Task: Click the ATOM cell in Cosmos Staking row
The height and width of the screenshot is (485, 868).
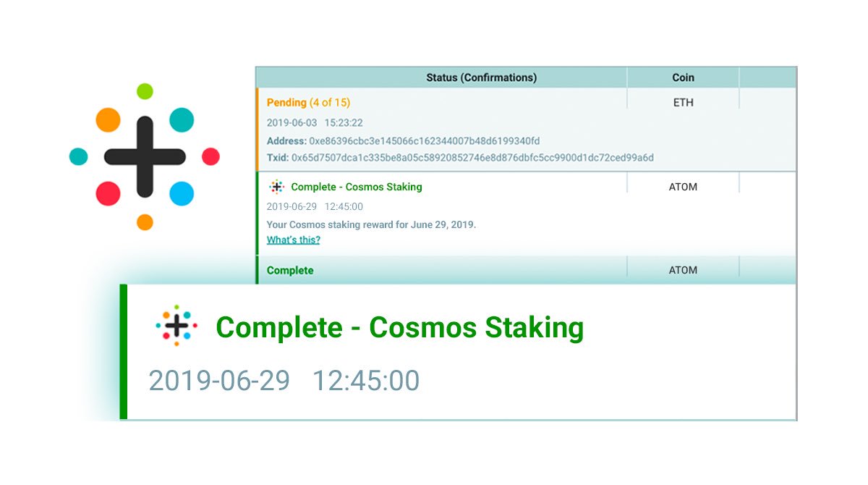Action: point(683,187)
